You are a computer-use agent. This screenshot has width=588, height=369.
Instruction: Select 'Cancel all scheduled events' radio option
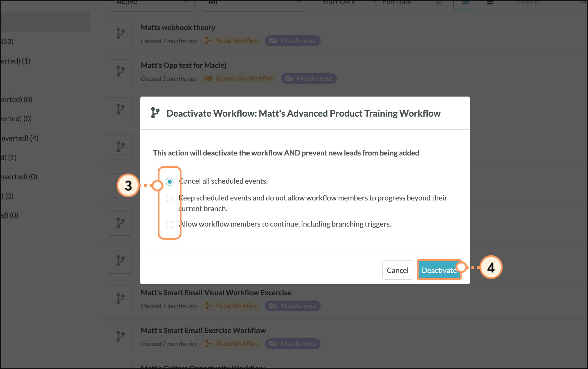click(x=170, y=182)
